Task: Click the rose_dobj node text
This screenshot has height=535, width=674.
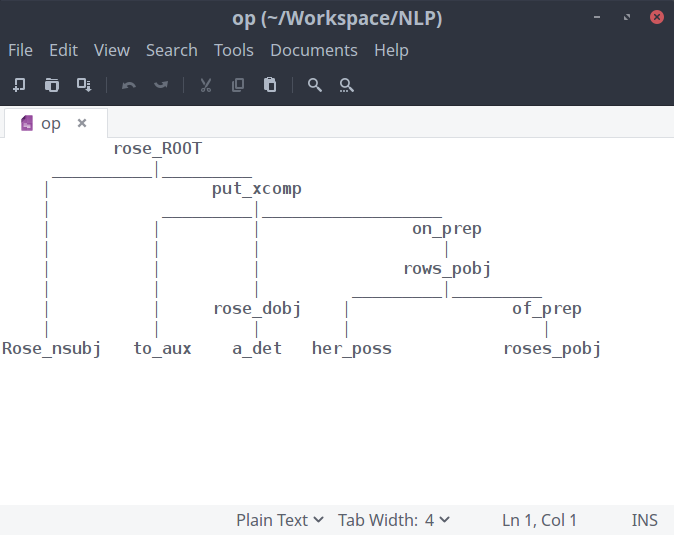Action: coord(257,309)
